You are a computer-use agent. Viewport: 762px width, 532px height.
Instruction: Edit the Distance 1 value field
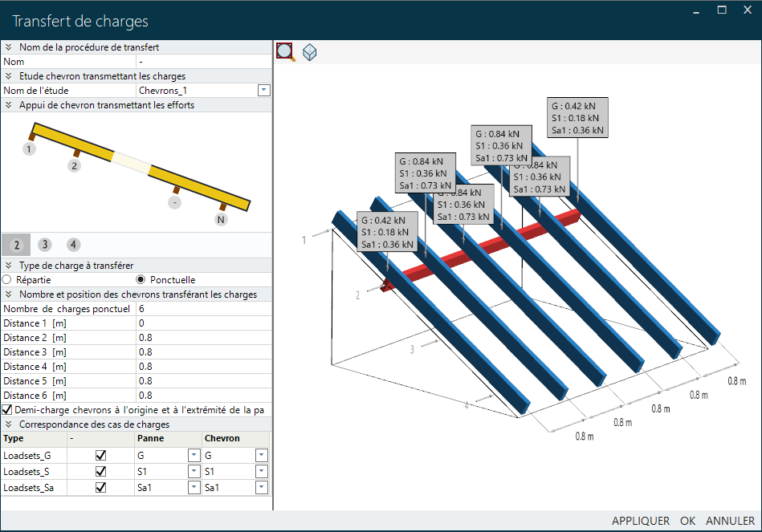pyautogui.click(x=204, y=323)
